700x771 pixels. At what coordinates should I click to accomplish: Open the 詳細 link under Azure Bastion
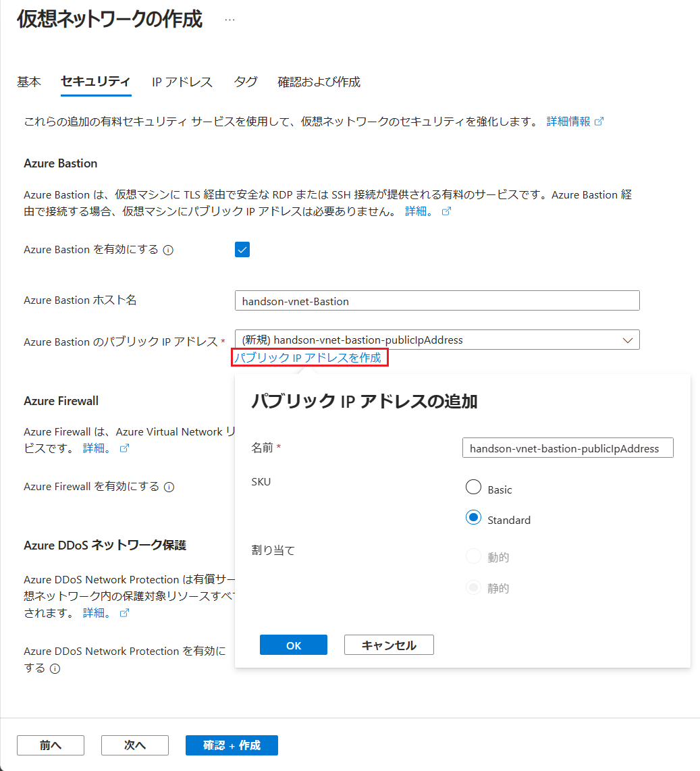419,211
